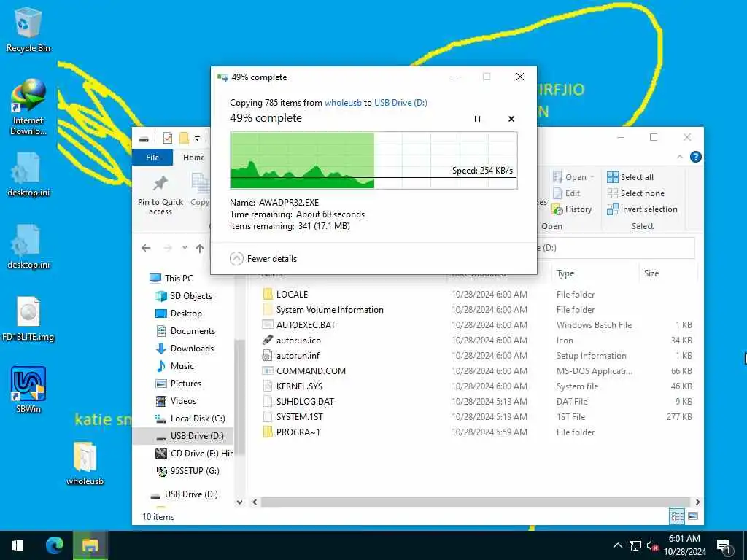Select the wholeusb desktop folder

pos(85,463)
